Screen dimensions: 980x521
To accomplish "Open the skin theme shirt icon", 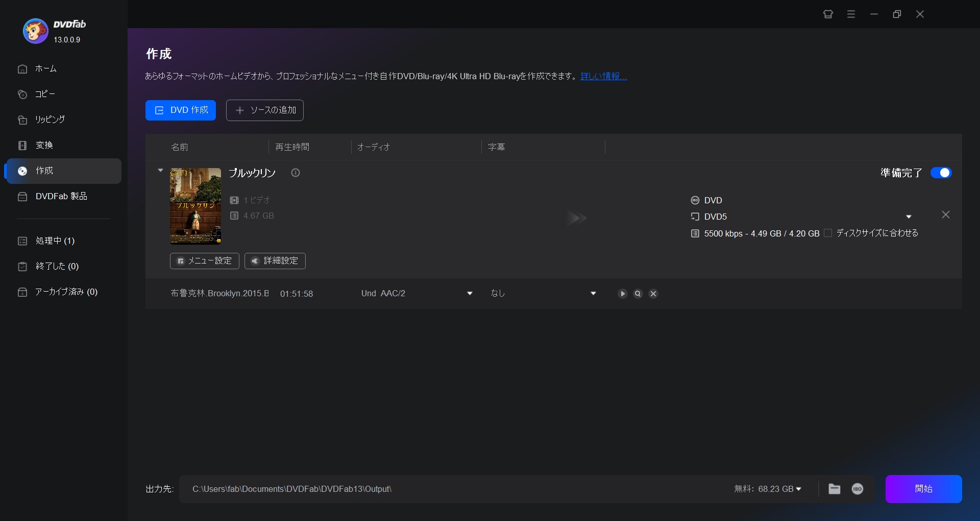I will click(828, 14).
